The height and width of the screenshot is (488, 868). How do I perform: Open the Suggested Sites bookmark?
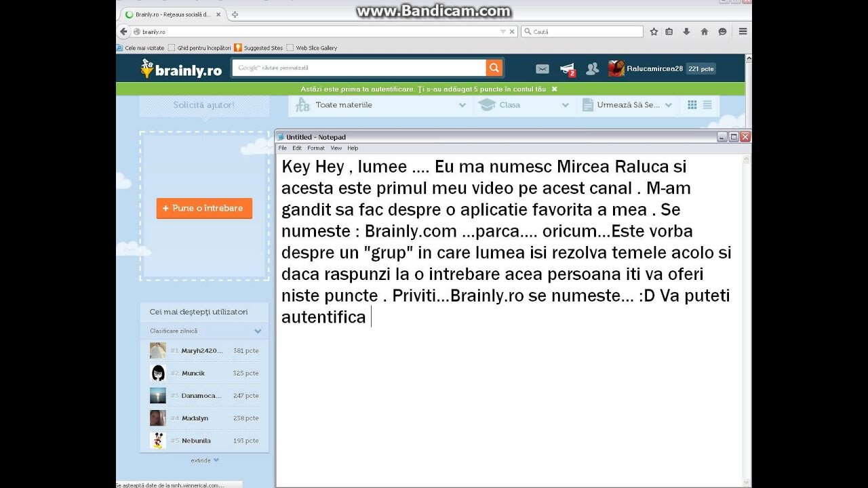pyautogui.click(x=258, y=48)
